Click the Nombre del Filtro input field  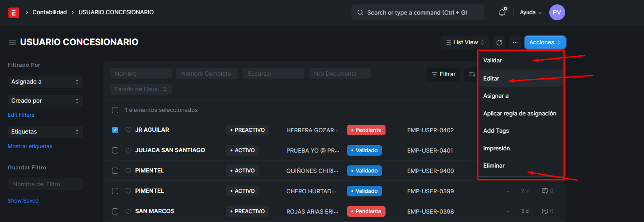(x=45, y=184)
